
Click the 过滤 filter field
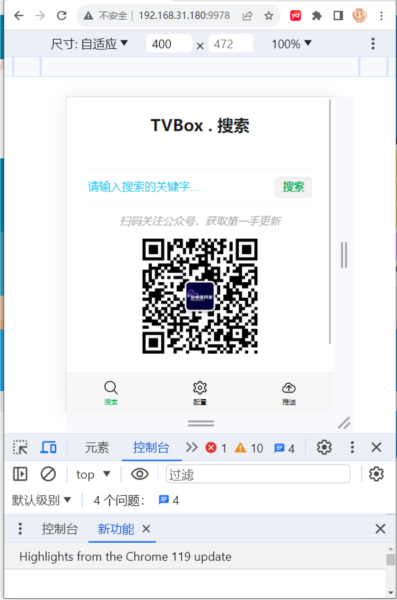(x=258, y=474)
